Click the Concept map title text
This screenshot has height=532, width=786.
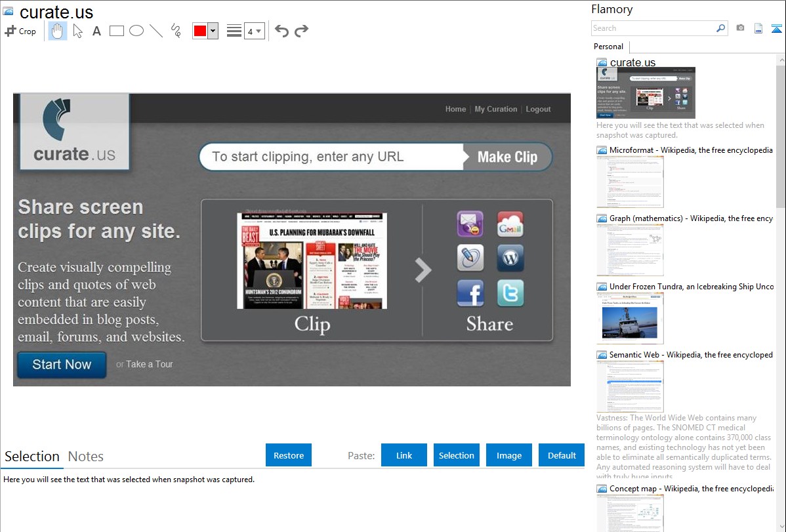[691, 488]
